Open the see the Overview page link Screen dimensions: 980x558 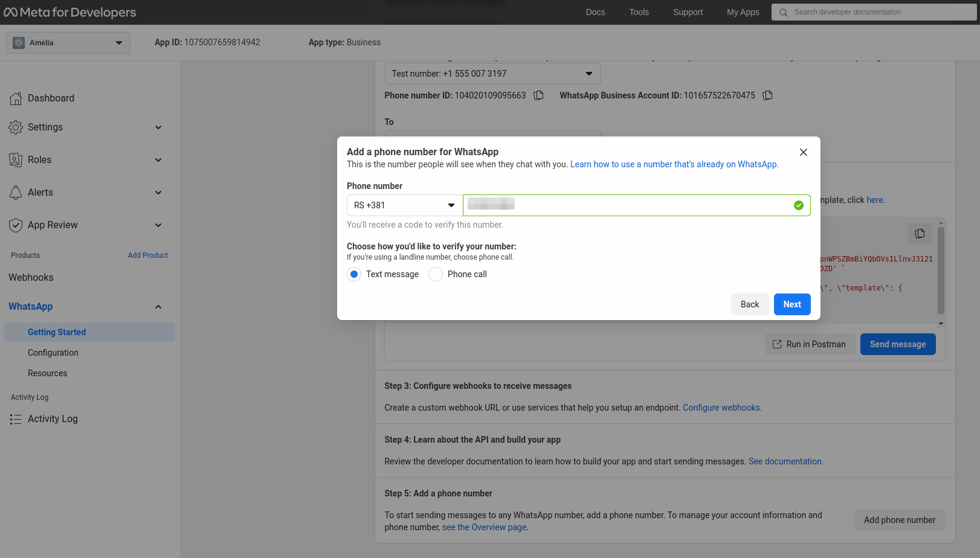[485, 527]
